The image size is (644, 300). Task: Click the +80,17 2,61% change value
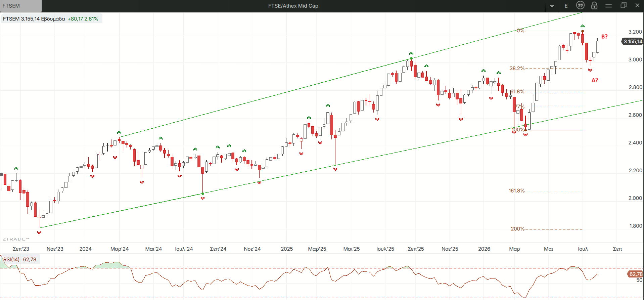click(x=83, y=19)
